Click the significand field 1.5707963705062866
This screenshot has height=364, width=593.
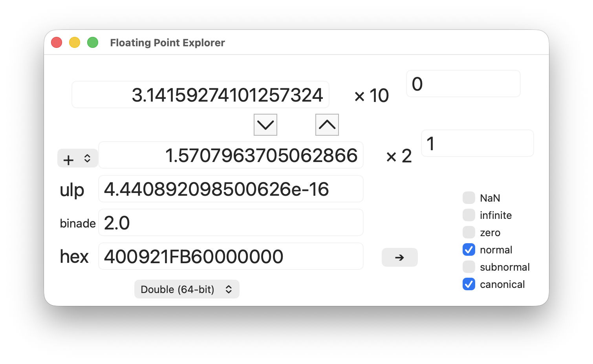pos(231,155)
